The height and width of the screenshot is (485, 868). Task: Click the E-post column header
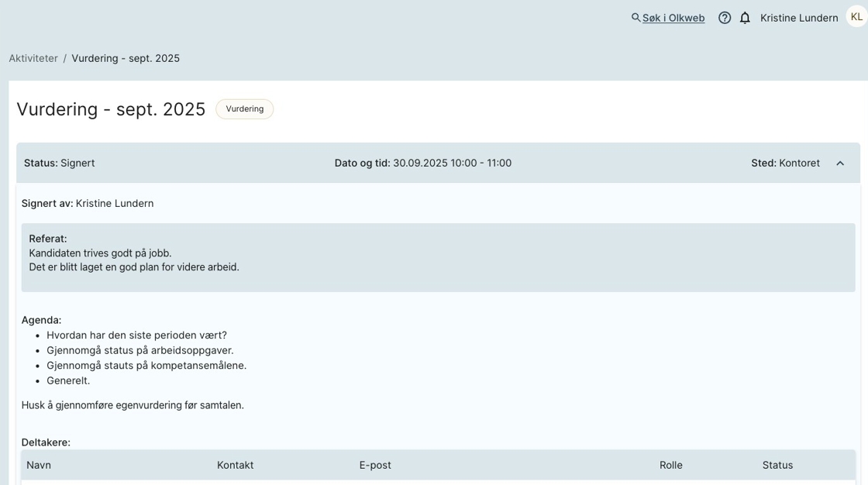(375, 465)
